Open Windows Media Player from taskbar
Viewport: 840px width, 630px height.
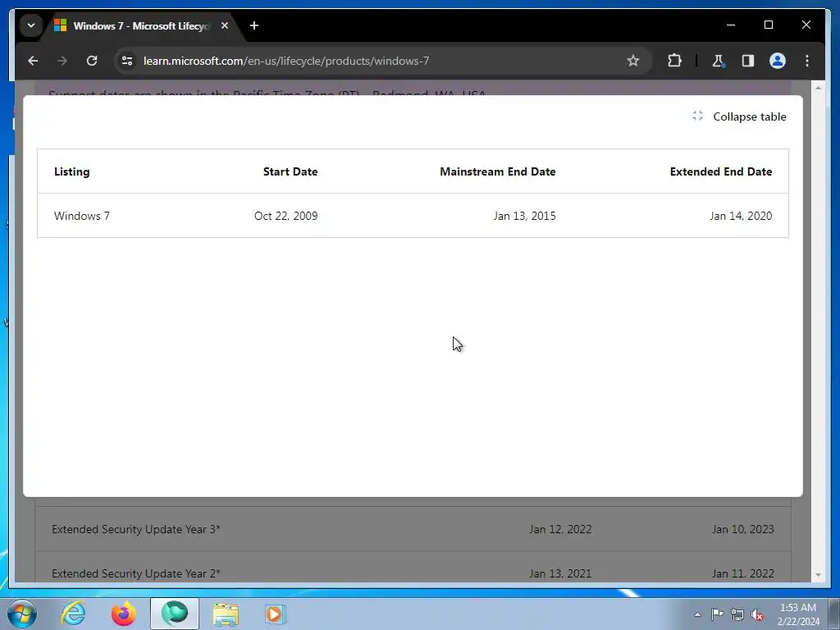click(276, 614)
